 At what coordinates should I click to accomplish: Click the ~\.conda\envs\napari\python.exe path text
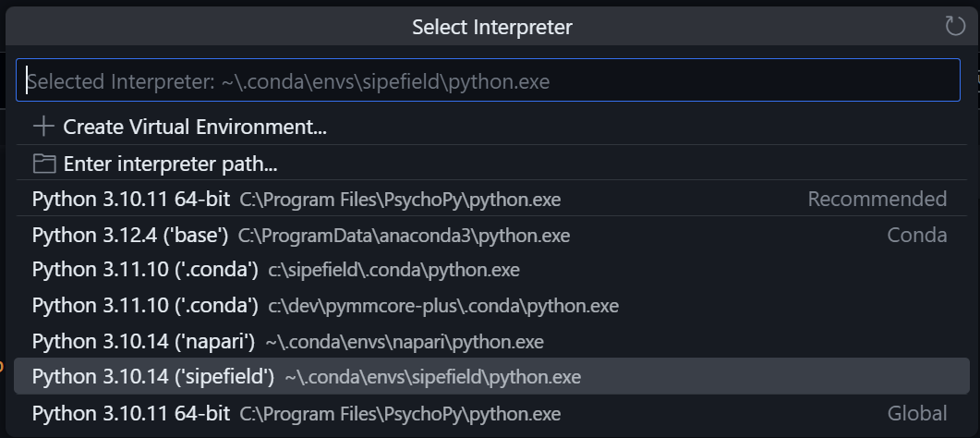click(405, 342)
